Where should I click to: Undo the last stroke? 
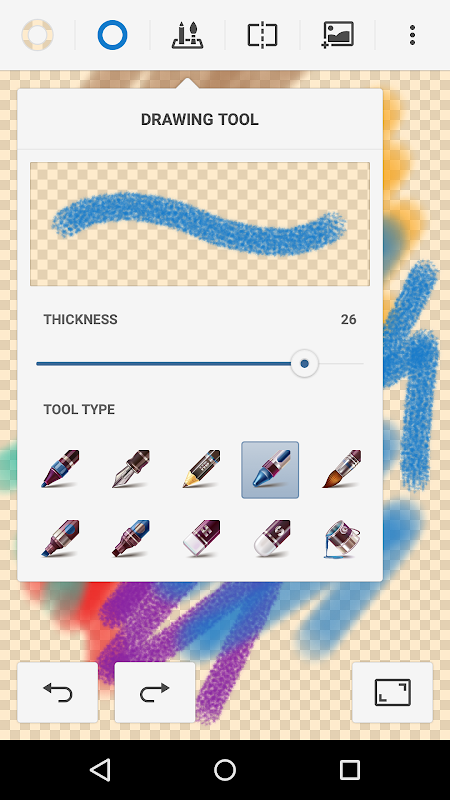[58, 692]
